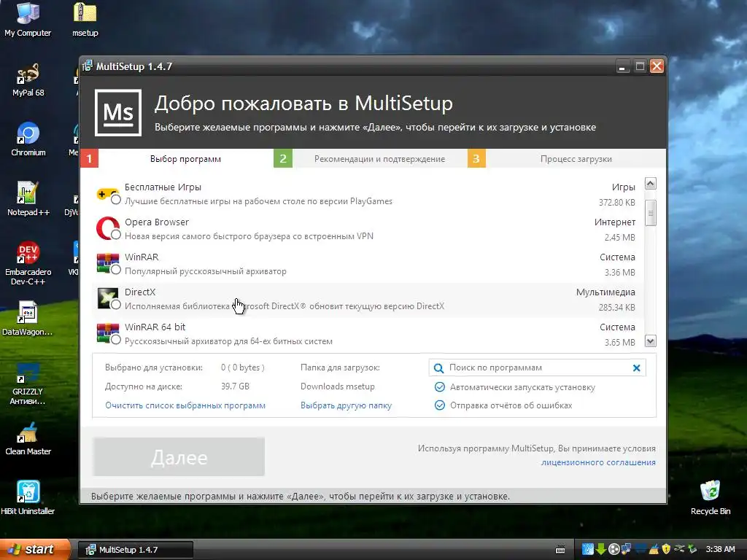The height and width of the screenshot is (560, 747).
Task: Click Популярный русскоязычный архиватор description
Action: tap(205, 271)
